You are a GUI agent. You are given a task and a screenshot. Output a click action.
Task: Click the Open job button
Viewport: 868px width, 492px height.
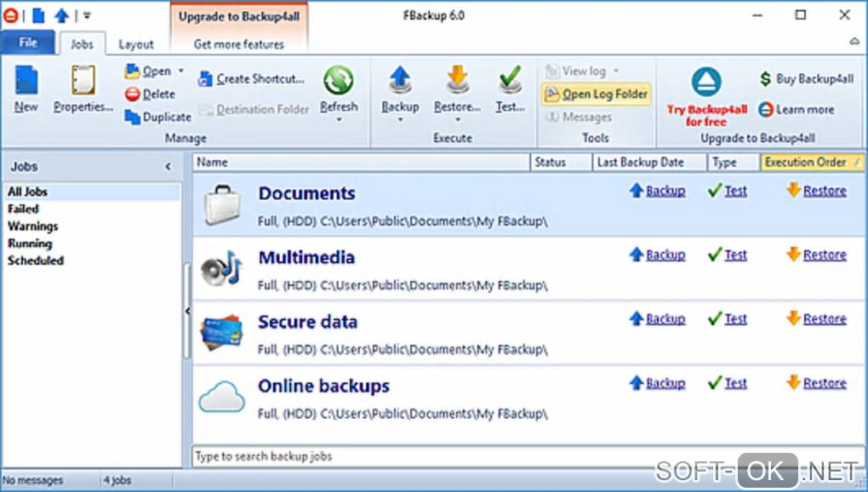coord(148,71)
